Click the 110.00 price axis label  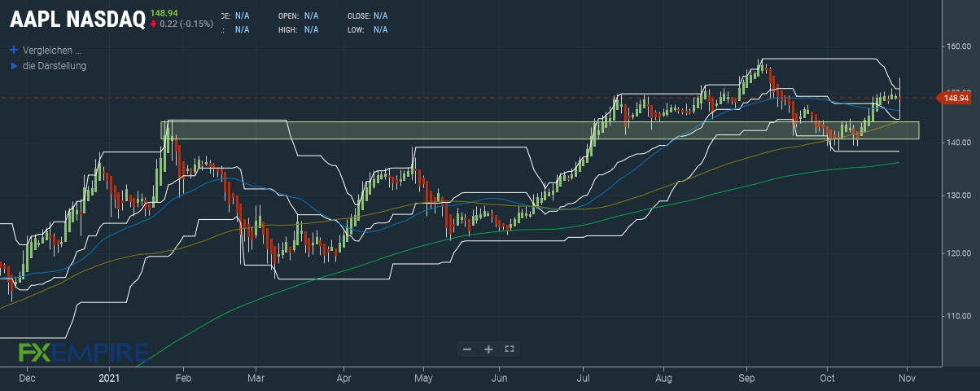(x=958, y=316)
